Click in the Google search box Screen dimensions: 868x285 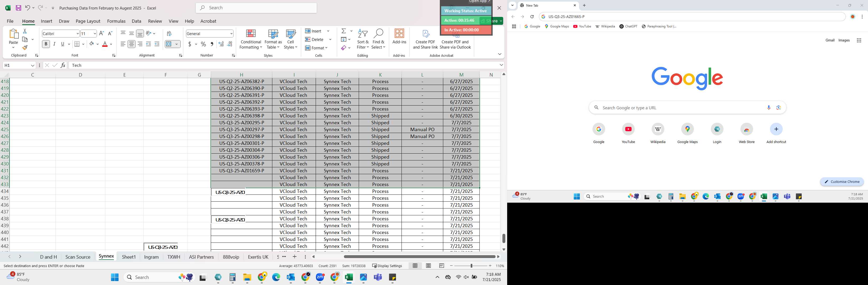(687, 108)
